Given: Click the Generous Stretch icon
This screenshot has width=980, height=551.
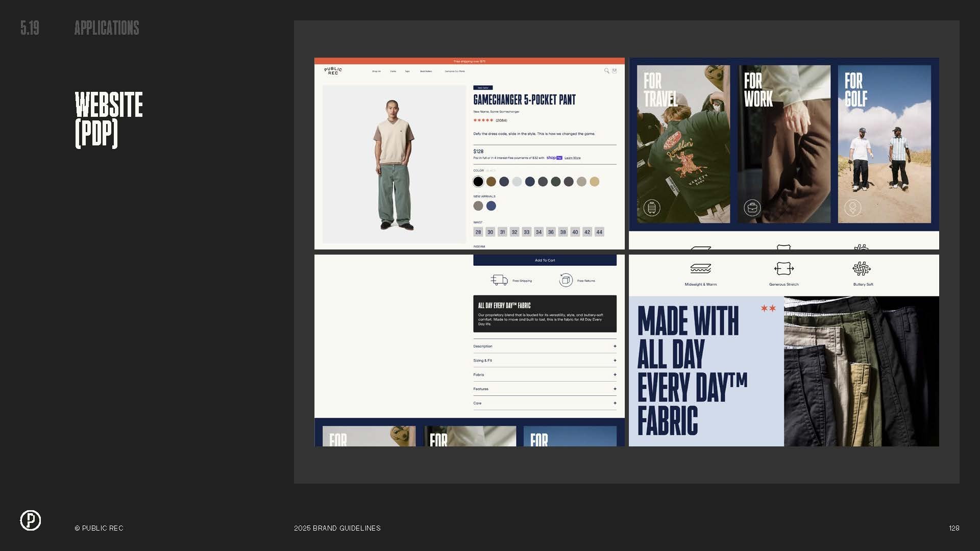Looking at the screenshot, I should [x=784, y=268].
